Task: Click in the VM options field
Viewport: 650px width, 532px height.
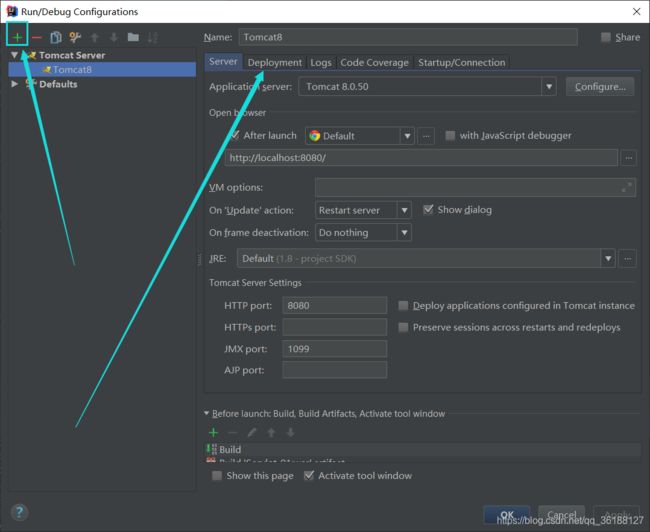Action: (475, 187)
